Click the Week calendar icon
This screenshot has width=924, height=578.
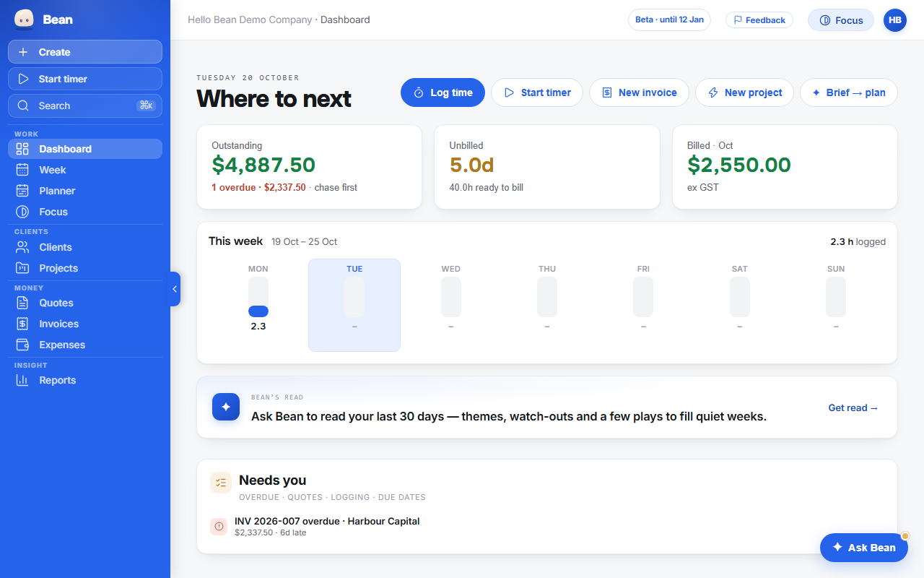point(22,170)
